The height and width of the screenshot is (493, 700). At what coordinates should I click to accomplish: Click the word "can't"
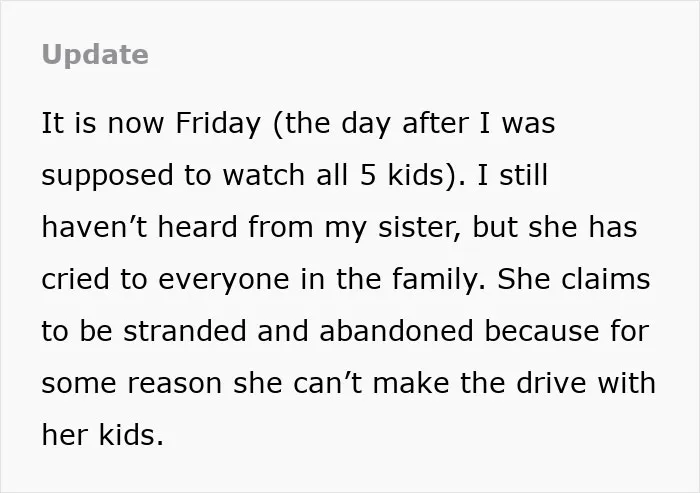point(328,383)
